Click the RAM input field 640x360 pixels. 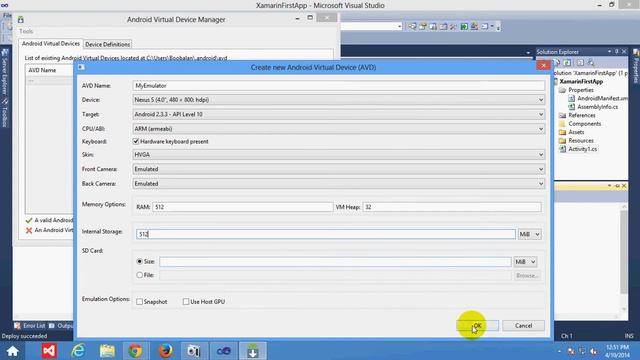click(242, 207)
